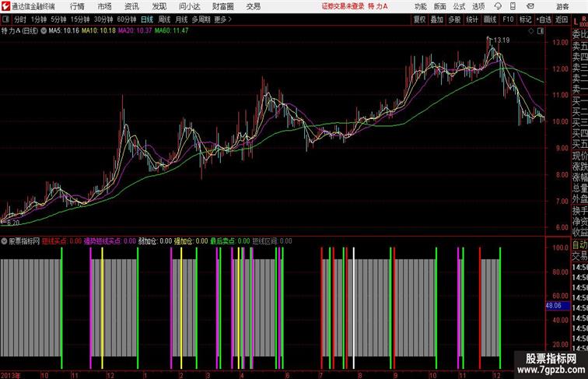Toggle the left sidebar panel icon
This screenshot has height=379, width=588.
pos(5,19)
